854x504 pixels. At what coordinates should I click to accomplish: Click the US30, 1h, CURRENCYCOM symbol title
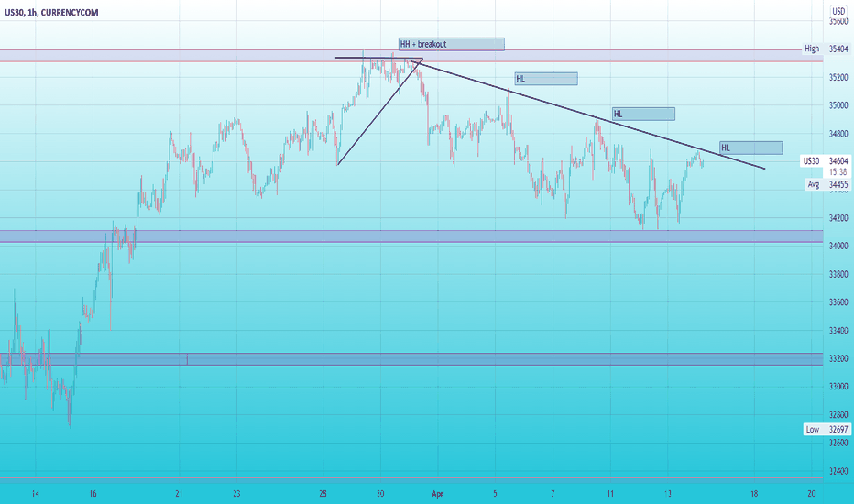51,13
